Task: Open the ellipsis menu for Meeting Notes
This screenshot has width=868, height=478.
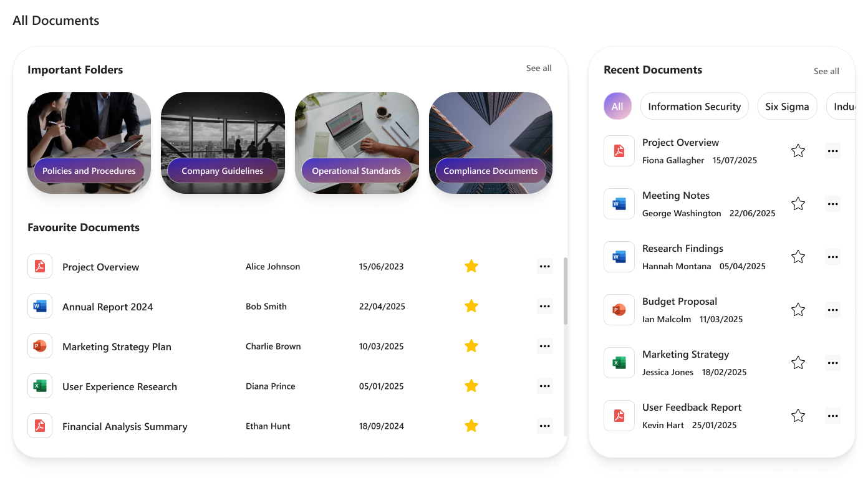Action: coord(832,204)
